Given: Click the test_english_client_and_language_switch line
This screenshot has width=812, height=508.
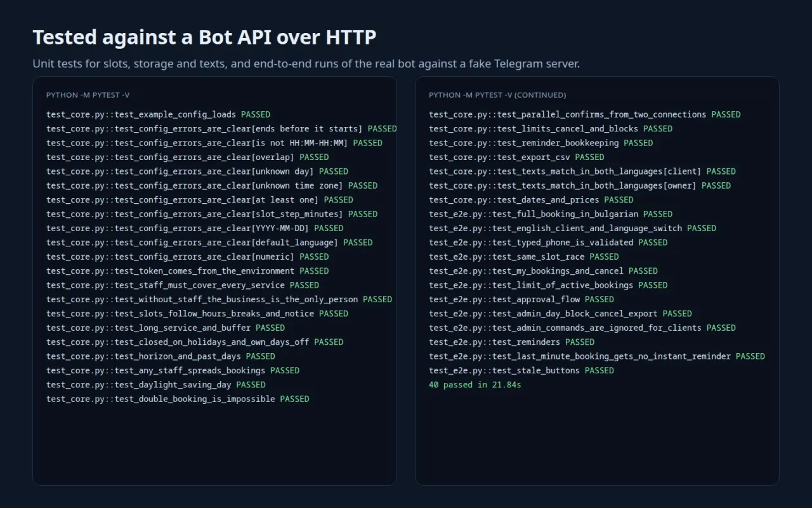Looking at the screenshot, I should (573, 229).
